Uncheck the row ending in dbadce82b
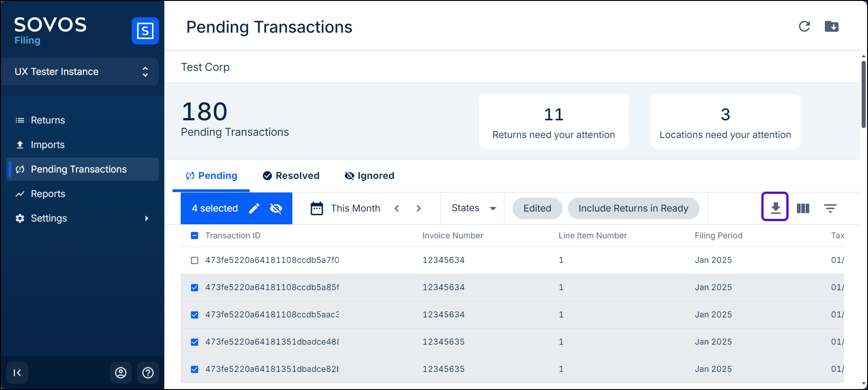Screen dimensions: 868x390 click(195, 370)
